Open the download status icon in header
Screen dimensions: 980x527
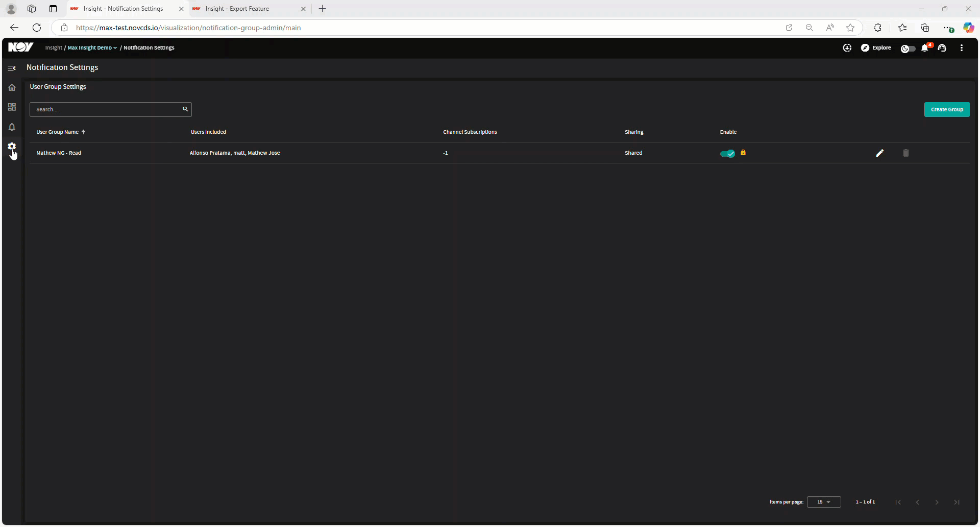[x=847, y=47]
